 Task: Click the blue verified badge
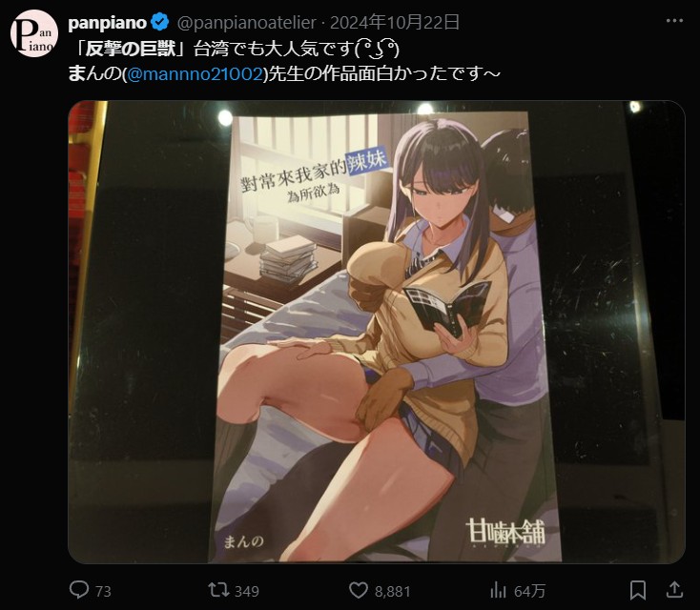coord(160,22)
